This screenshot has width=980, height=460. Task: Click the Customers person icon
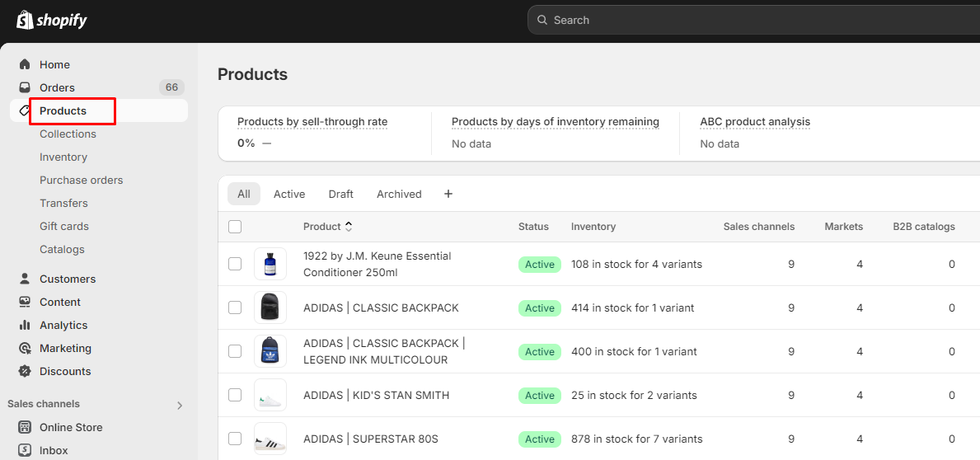pos(25,279)
